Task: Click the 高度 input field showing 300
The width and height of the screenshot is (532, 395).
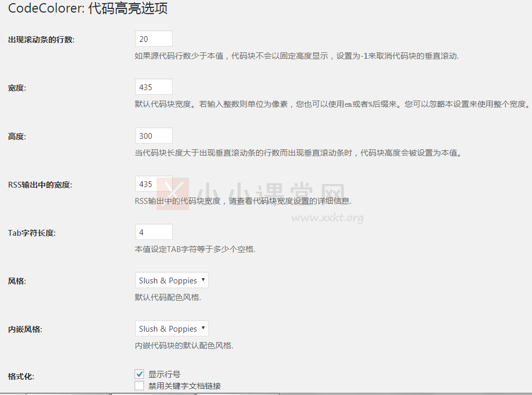Action: point(154,136)
